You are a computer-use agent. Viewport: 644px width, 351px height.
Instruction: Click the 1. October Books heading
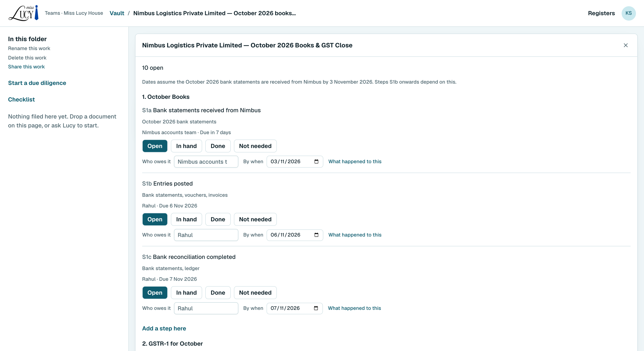pos(166,97)
